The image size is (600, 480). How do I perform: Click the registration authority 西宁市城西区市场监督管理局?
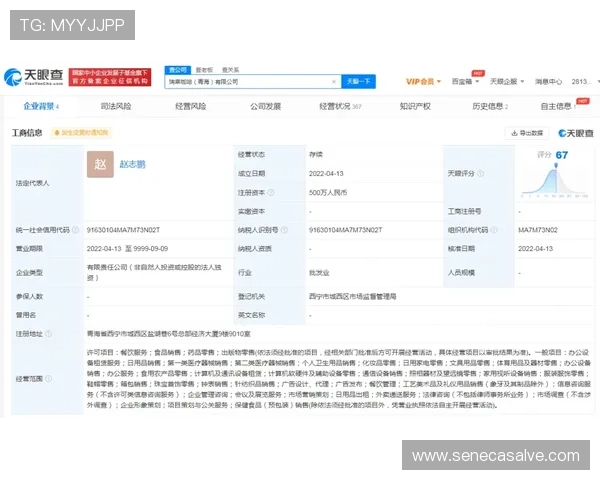352,296
